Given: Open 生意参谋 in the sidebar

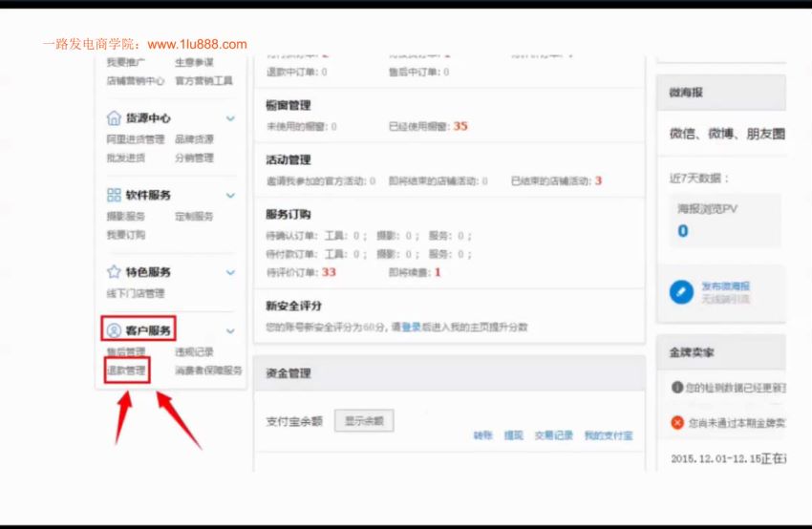Looking at the screenshot, I should (x=194, y=62).
